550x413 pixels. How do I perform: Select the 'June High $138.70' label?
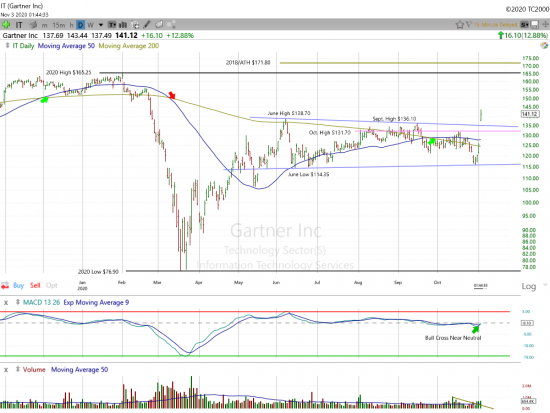pyautogui.click(x=289, y=113)
